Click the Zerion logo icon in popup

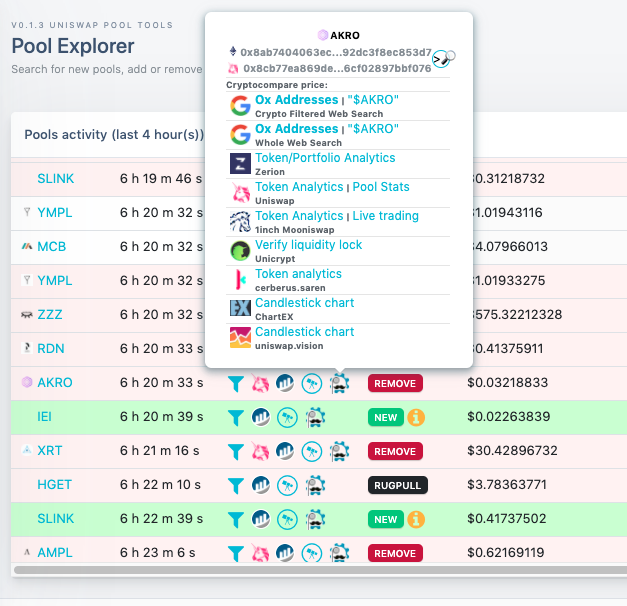240,164
